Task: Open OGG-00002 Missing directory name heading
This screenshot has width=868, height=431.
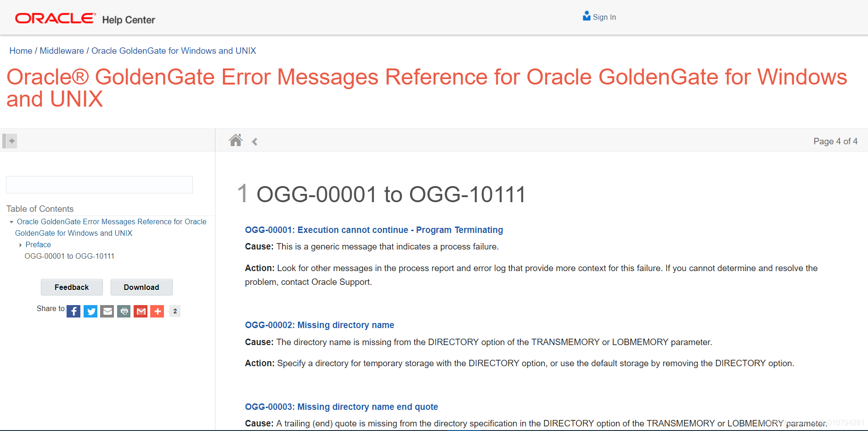Action: click(x=320, y=325)
